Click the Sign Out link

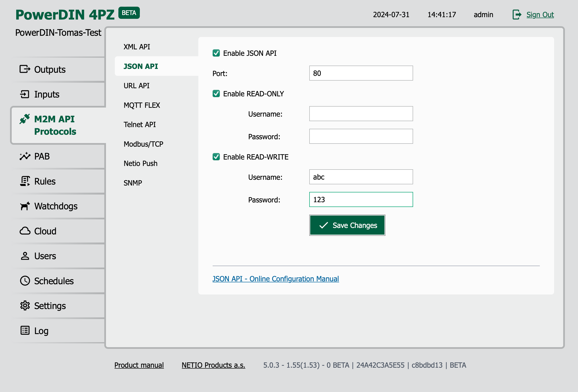540,15
